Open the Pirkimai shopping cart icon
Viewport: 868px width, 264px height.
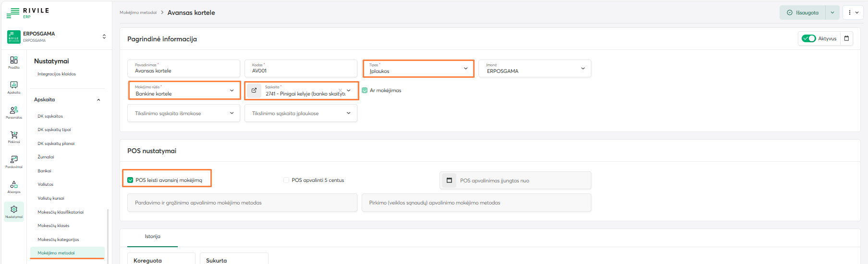pos(14,136)
